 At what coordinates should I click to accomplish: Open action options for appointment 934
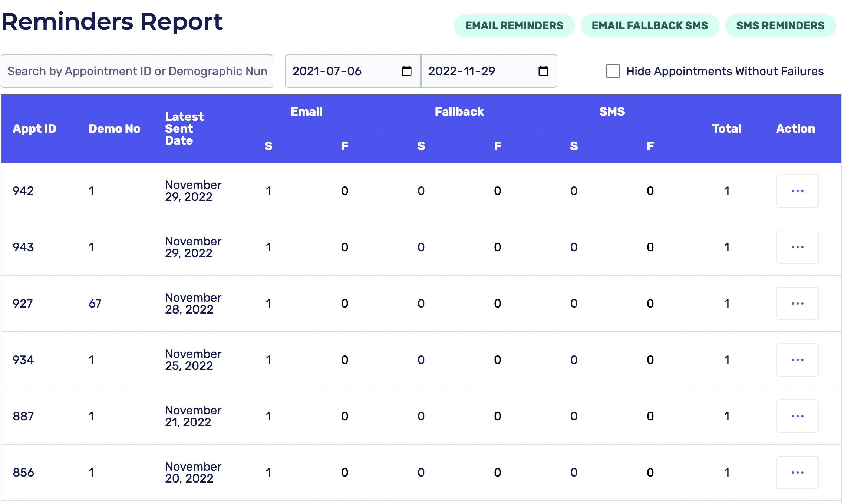tap(797, 360)
